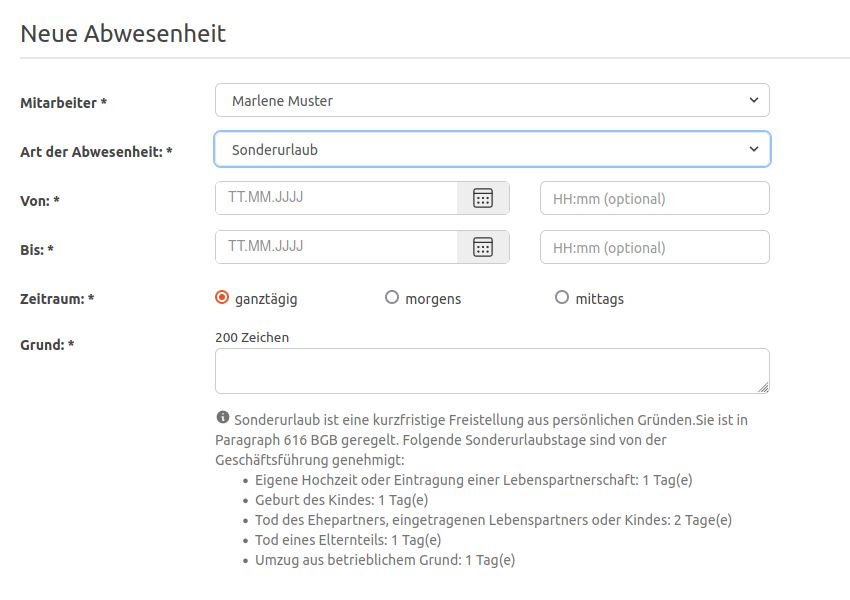Click the info icon beside Sonderurlaub description
Screen dimensions: 850x600
tap(222, 417)
